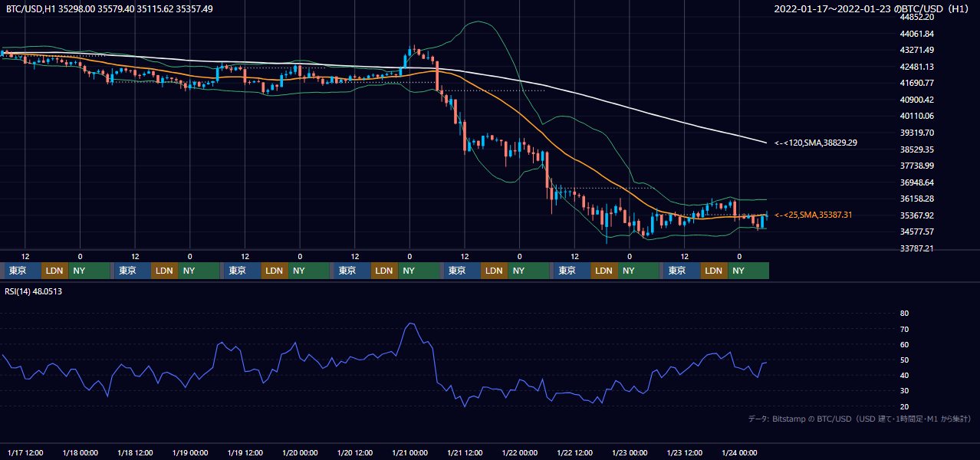Click price level 40900.42
The width and height of the screenshot is (980, 460).
916,100
